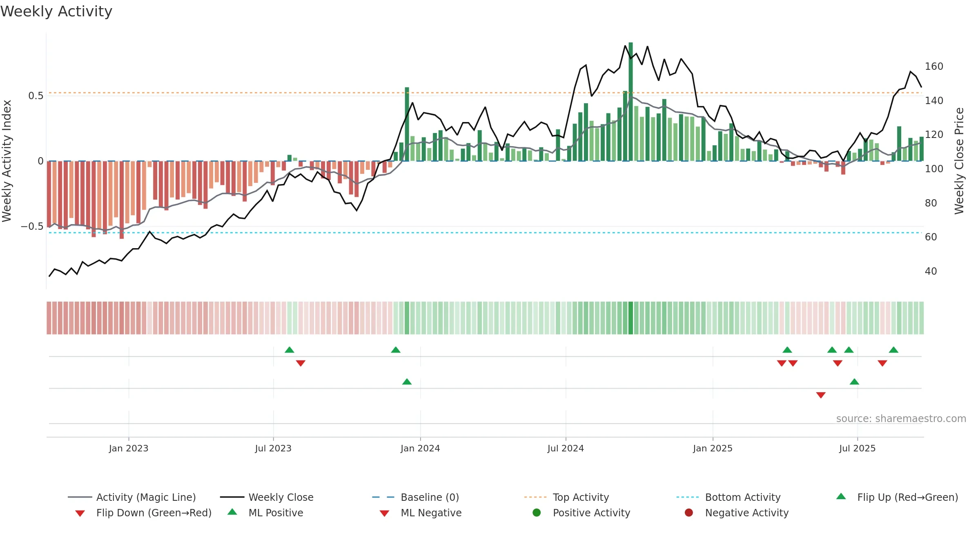Click the "160" price axis tick
The image size is (980, 551).
(x=934, y=67)
